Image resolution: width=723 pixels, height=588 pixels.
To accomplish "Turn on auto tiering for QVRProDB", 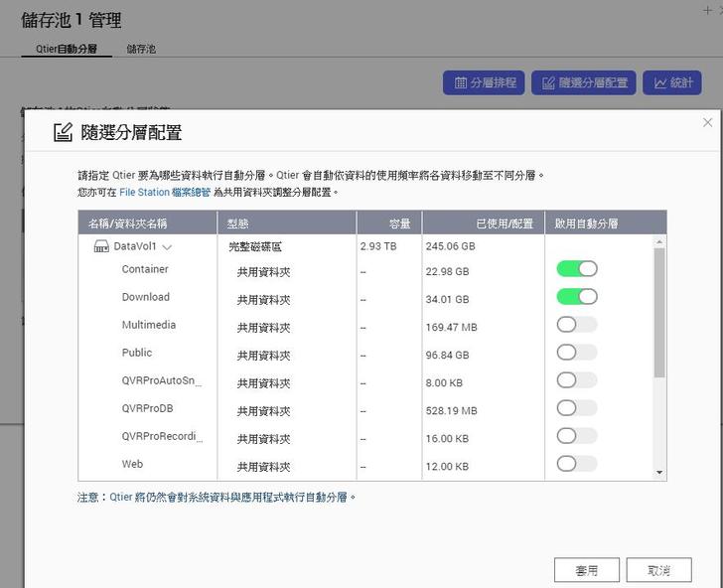I will click(577, 407).
